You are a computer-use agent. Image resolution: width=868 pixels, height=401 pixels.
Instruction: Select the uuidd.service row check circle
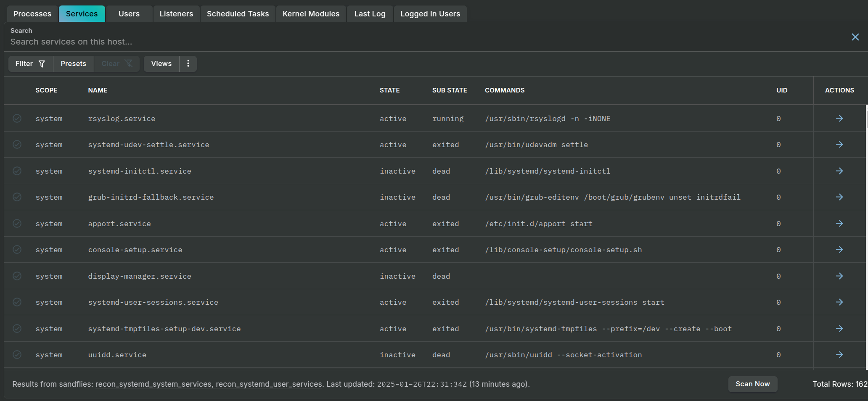click(x=17, y=355)
